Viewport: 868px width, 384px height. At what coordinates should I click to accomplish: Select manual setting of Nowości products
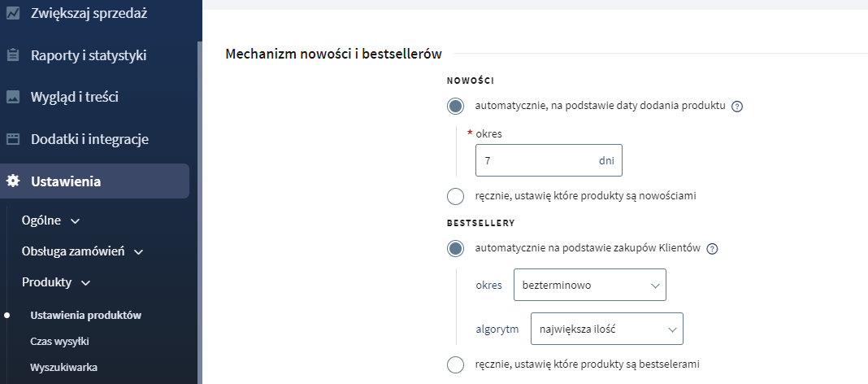pyautogui.click(x=456, y=196)
